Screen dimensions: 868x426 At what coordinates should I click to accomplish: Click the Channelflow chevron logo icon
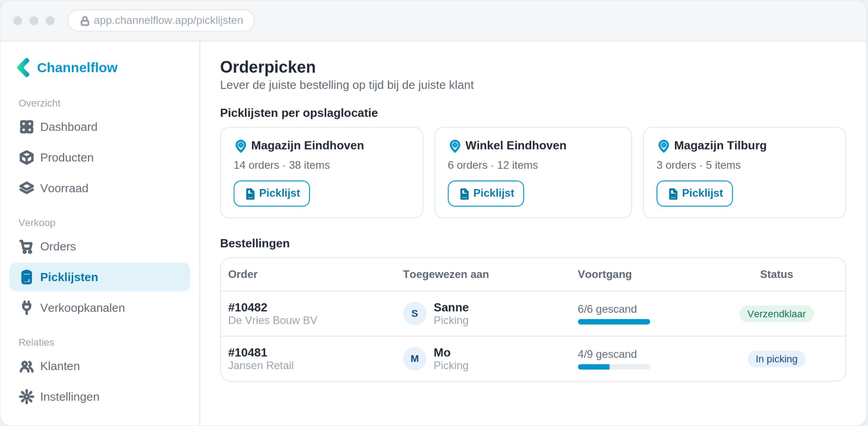[23, 68]
